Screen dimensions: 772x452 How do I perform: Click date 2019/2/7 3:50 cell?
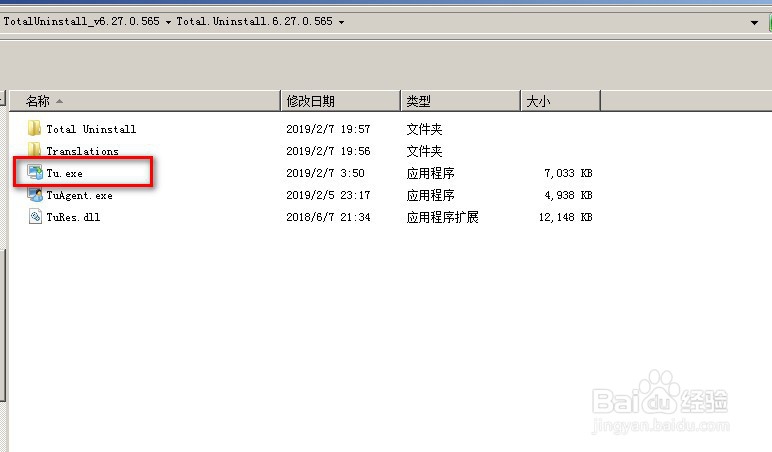(325, 173)
